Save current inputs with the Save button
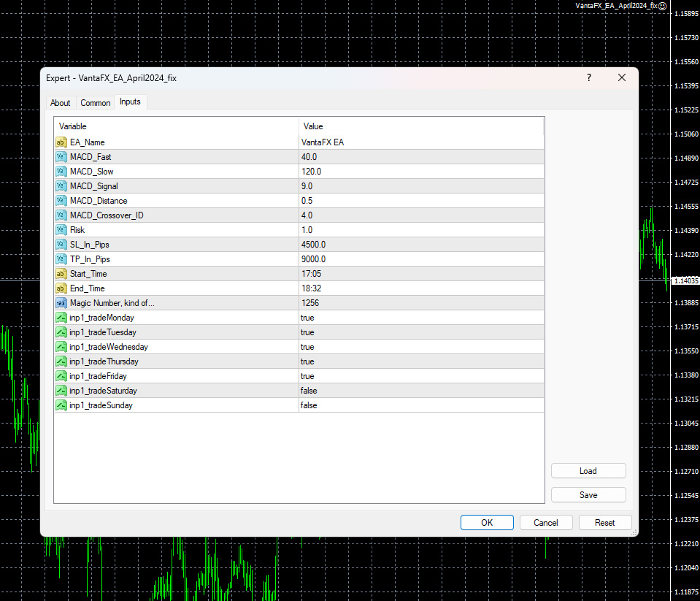Image resolution: width=700 pixels, height=601 pixels. tap(588, 494)
